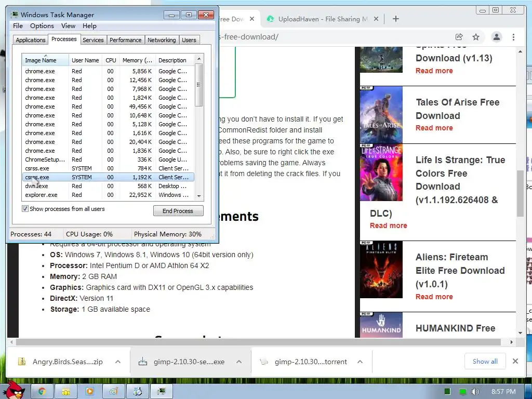Click the gimp exe download icon

(x=143, y=362)
